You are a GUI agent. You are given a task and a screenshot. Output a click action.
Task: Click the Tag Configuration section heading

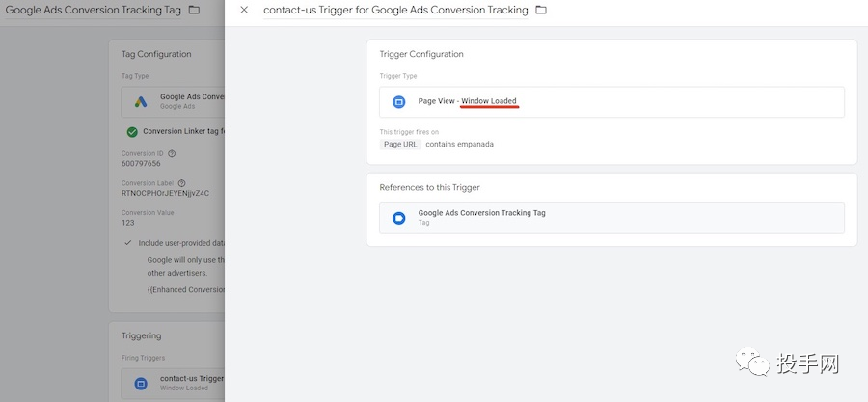pos(156,54)
